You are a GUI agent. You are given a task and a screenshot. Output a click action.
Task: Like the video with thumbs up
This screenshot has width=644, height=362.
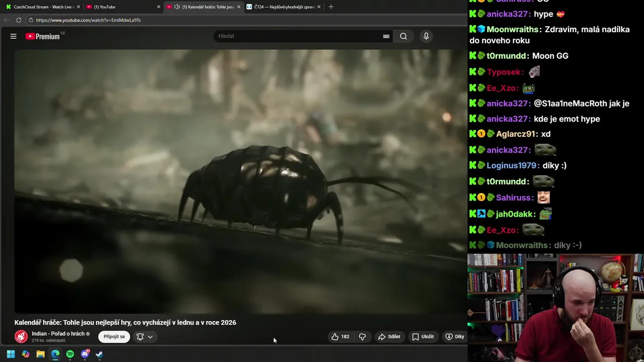point(340,337)
